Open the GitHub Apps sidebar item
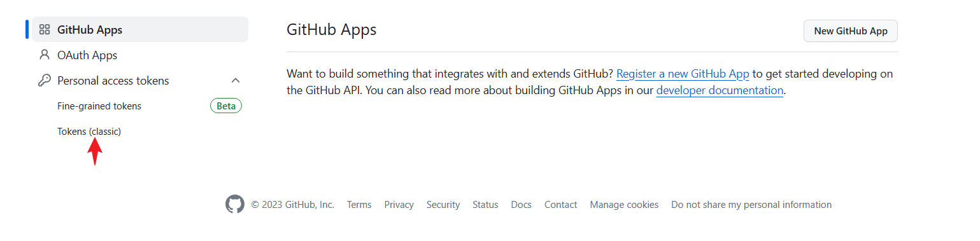The height and width of the screenshot is (241, 980). point(140,30)
